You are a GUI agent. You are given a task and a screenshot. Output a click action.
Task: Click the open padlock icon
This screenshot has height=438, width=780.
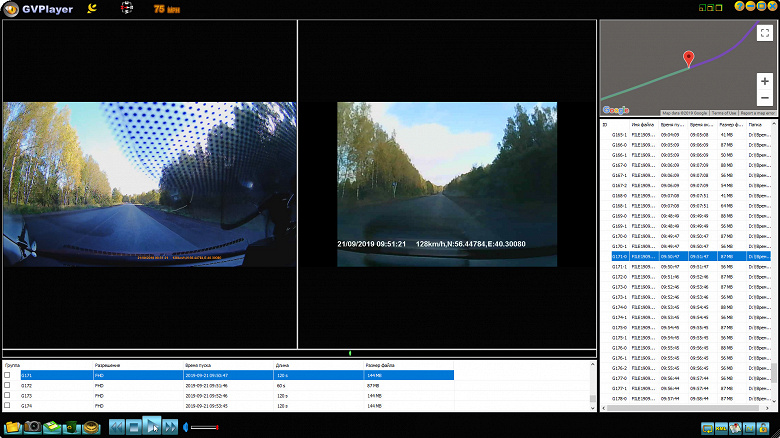[763, 428]
